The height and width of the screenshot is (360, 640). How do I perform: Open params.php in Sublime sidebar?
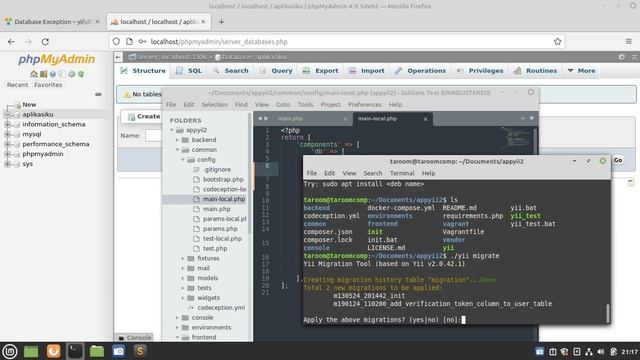(x=220, y=229)
